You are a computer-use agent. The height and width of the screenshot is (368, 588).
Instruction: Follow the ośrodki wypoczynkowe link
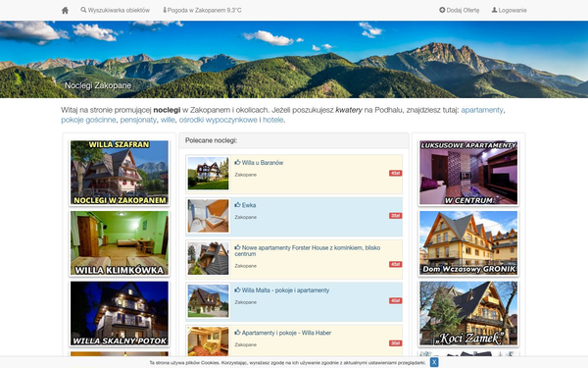(218, 120)
